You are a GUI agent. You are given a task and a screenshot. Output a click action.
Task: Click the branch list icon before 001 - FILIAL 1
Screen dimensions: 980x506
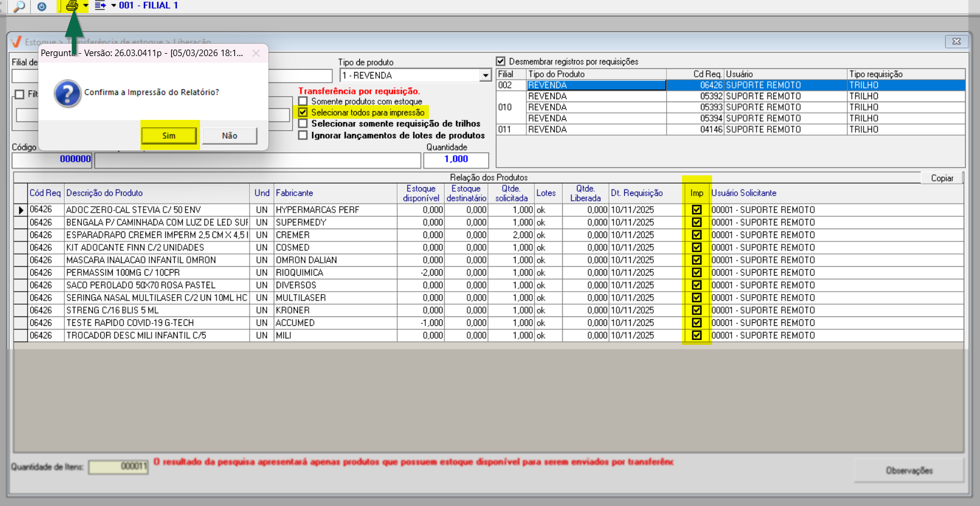point(100,5)
